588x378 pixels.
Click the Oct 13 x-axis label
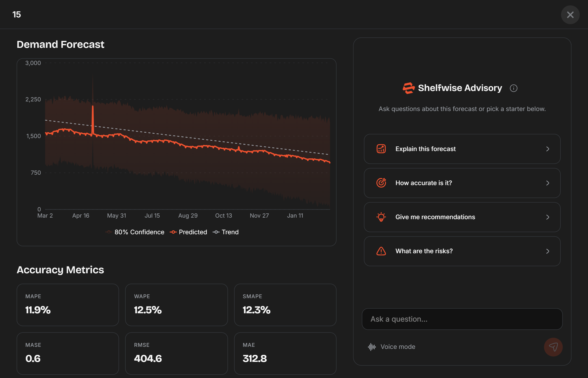(x=224, y=216)
